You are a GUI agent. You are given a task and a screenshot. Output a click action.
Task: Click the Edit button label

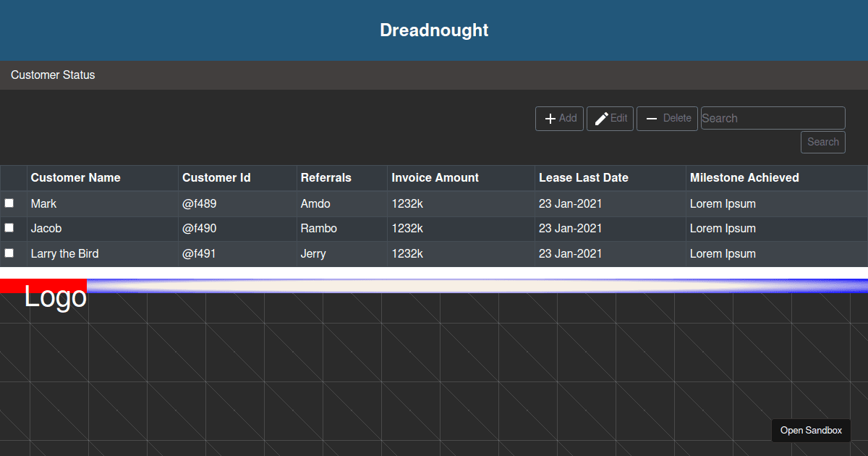point(619,118)
